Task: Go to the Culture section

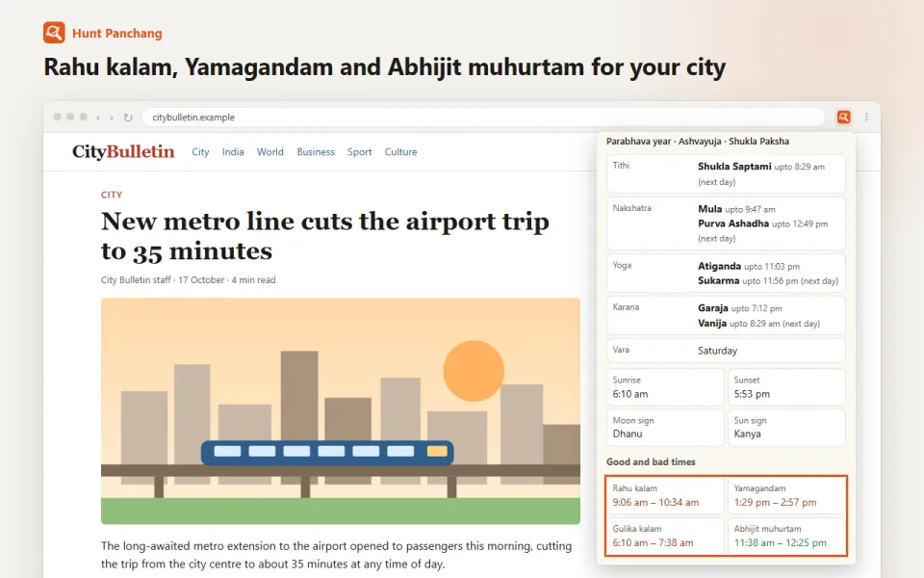Action: tap(400, 151)
